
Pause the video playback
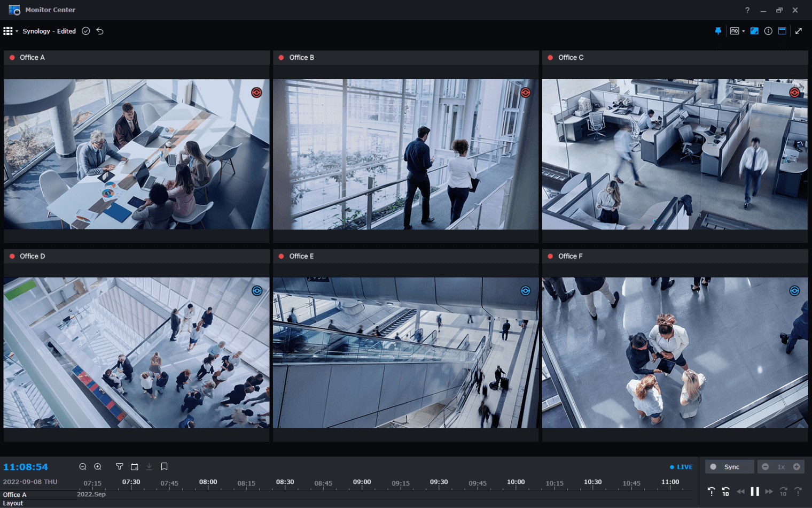tap(755, 491)
